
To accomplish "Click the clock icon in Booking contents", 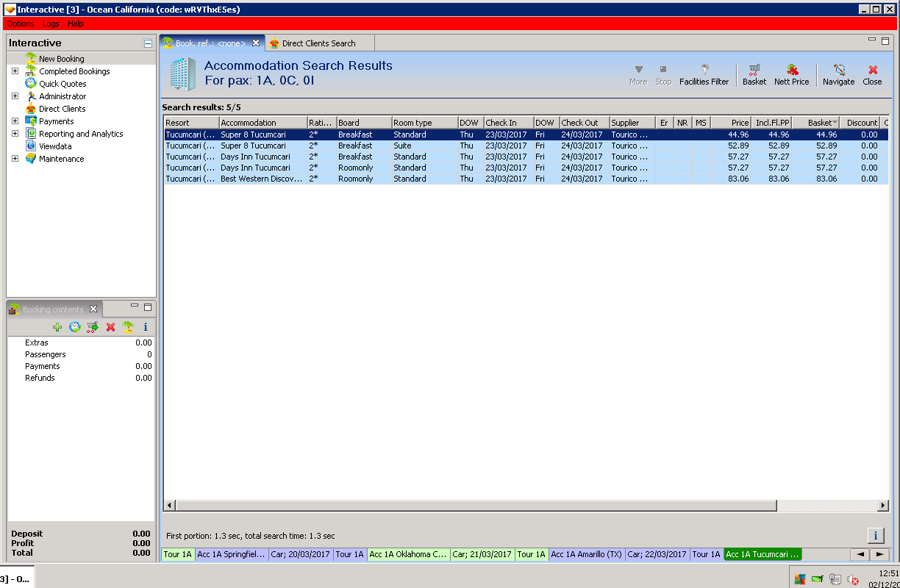I will pos(75,327).
